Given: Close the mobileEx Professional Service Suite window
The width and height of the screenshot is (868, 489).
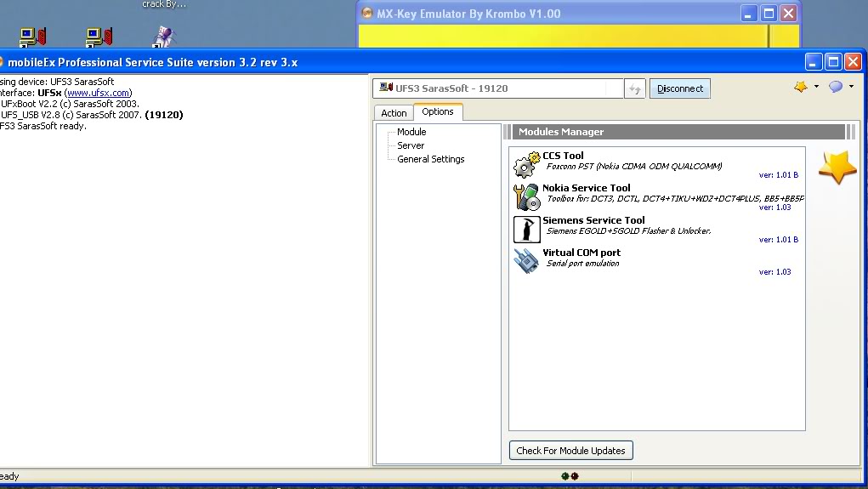Looking at the screenshot, I should pyautogui.click(x=853, y=62).
